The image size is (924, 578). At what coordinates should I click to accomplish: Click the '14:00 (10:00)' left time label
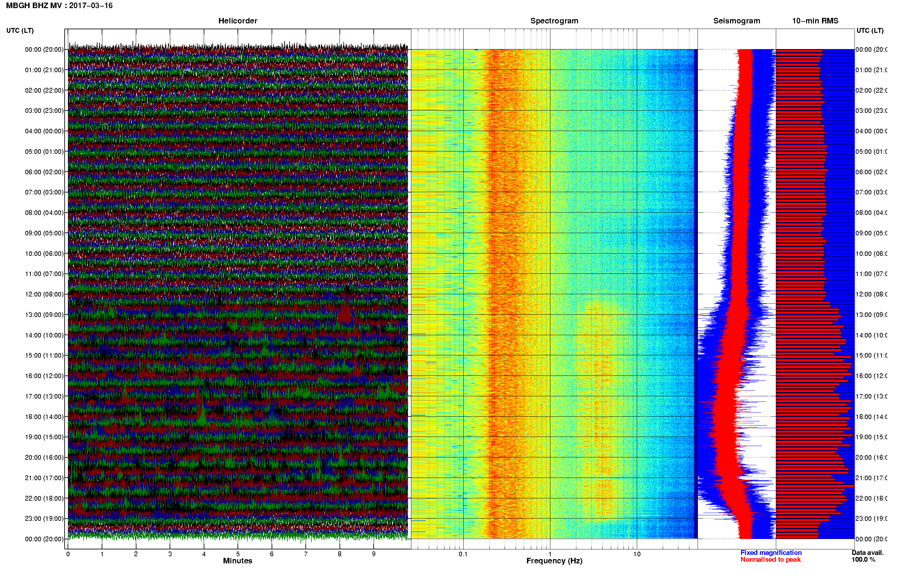pos(44,335)
